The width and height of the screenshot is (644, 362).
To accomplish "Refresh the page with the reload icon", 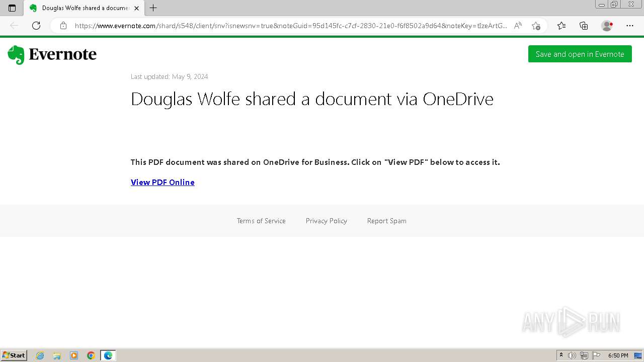I will 36,26.
